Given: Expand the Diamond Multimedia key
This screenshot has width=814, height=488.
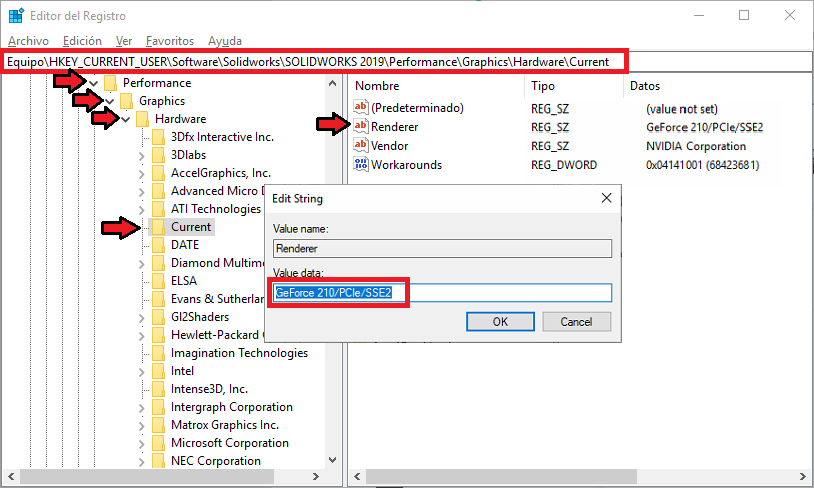Looking at the screenshot, I should tap(142, 263).
